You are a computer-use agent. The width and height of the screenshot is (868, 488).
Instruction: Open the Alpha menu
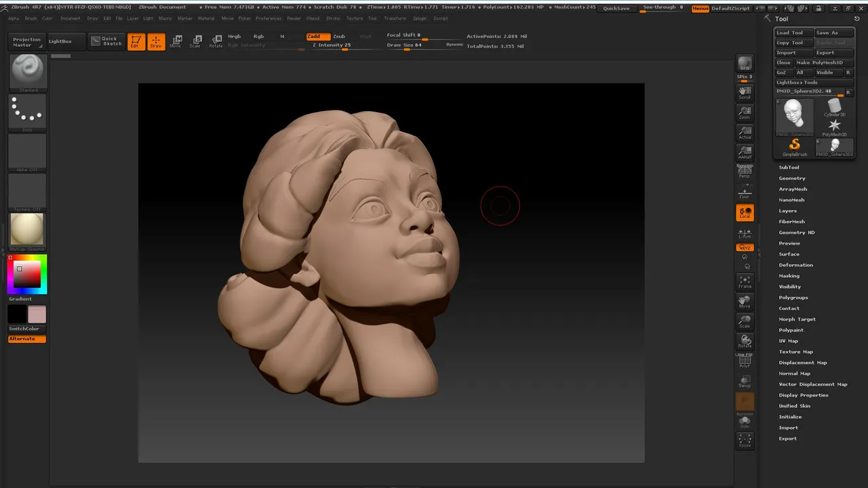pyautogui.click(x=14, y=18)
